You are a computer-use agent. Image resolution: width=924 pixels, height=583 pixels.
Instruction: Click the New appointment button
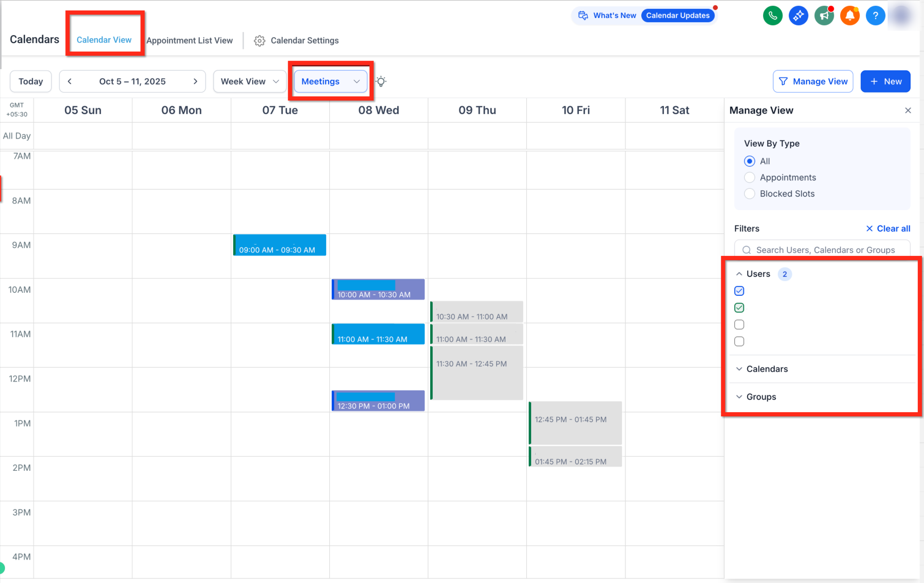click(885, 81)
